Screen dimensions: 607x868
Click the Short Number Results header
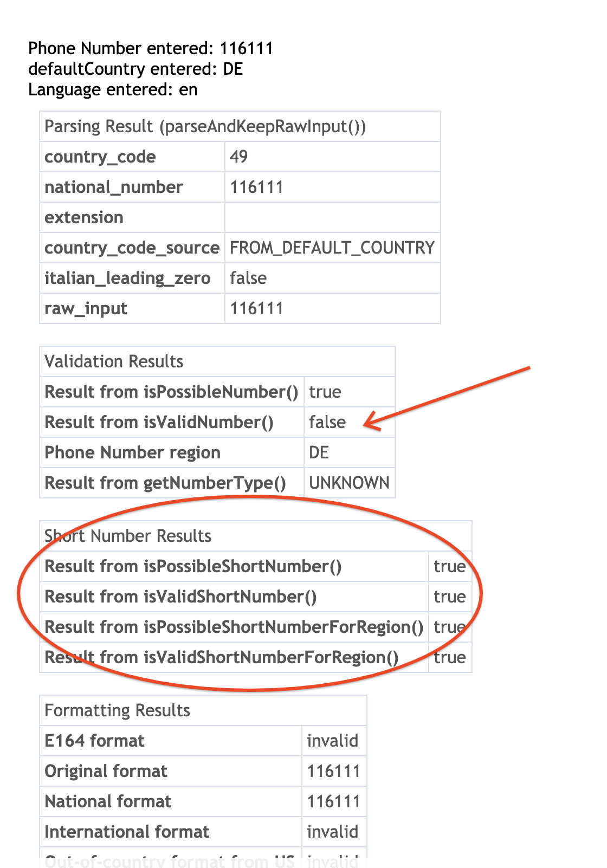pos(128,536)
